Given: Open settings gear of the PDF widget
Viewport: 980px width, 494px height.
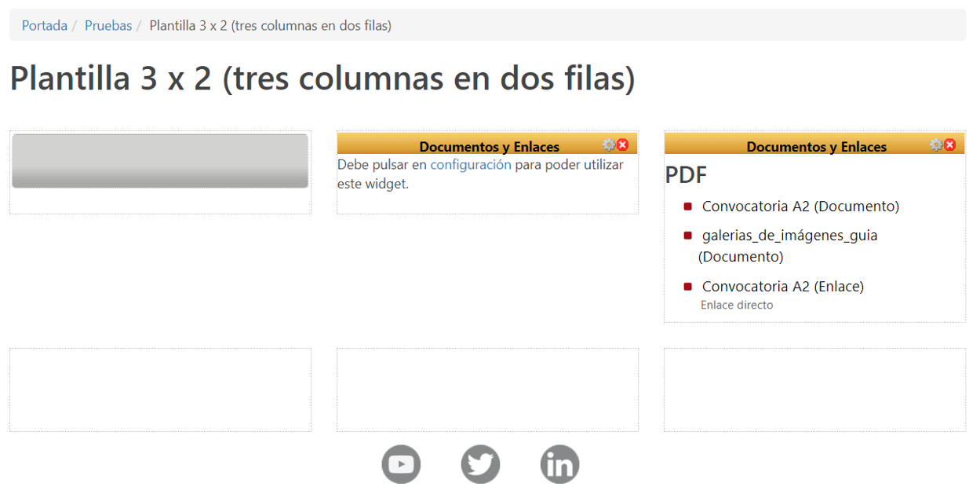Looking at the screenshot, I should coord(936,145).
